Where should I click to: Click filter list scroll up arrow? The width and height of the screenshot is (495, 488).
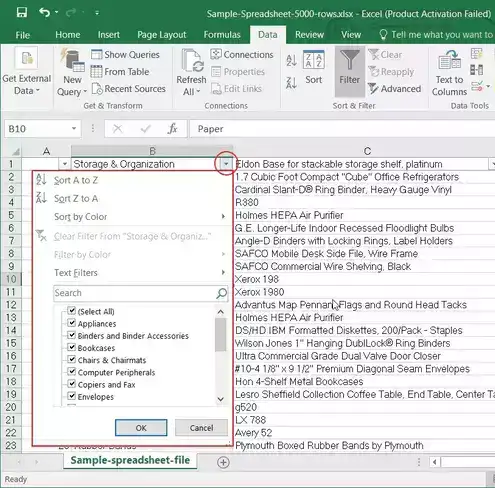click(220, 312)
